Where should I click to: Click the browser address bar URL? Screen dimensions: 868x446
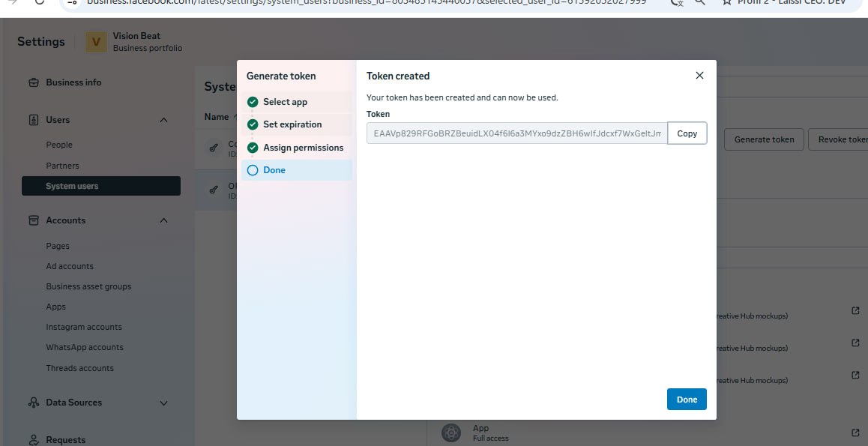tap(367, 2)
